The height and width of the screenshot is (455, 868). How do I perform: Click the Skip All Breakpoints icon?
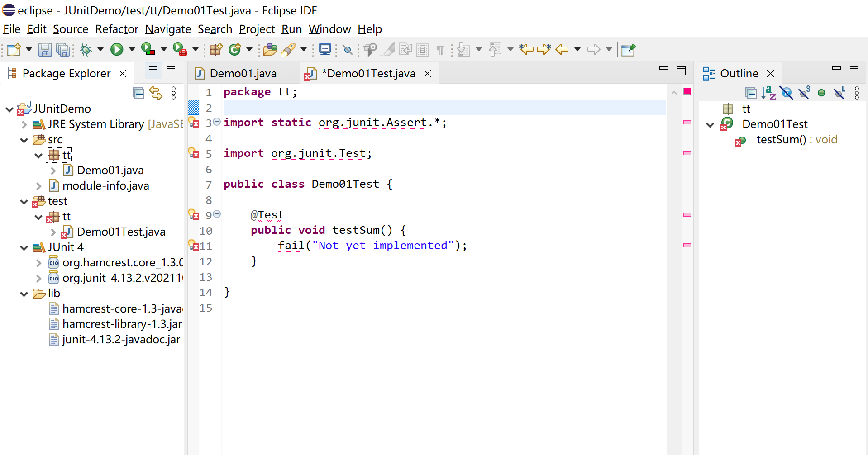348,49
